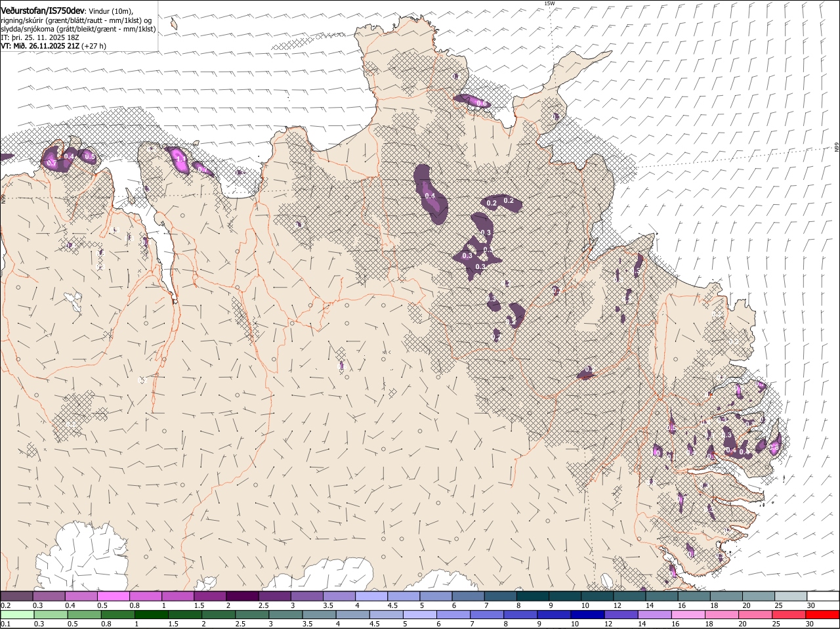840x629 pixels.
Task: Pick the deep blue 10–12 swatch in lower legend
Action: 587,615
